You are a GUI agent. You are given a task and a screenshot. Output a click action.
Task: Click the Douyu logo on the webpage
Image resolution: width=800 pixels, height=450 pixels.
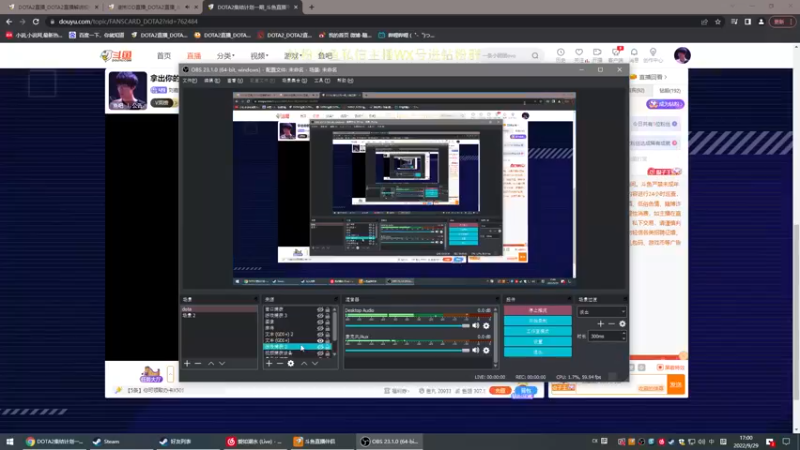116,56
